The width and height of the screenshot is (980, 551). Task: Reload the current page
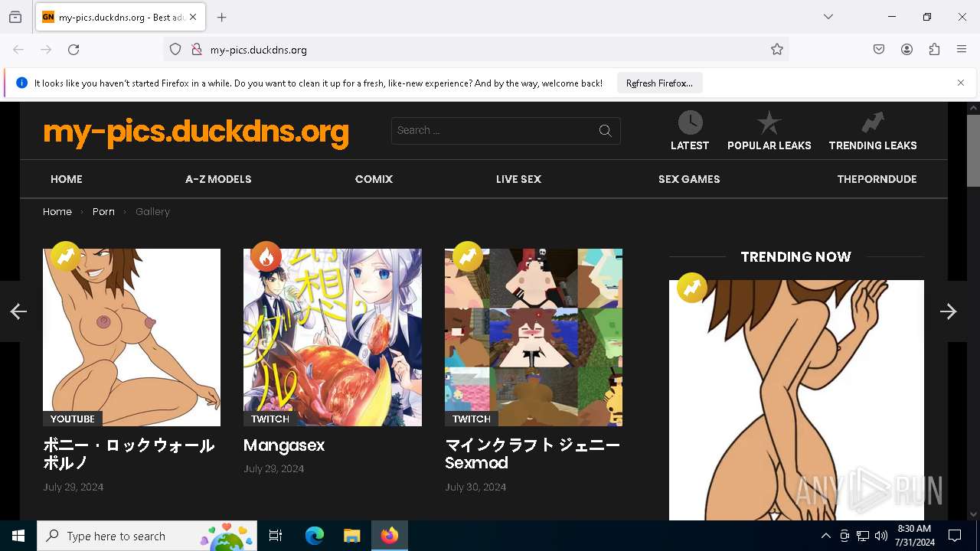[x=73, y=50]
